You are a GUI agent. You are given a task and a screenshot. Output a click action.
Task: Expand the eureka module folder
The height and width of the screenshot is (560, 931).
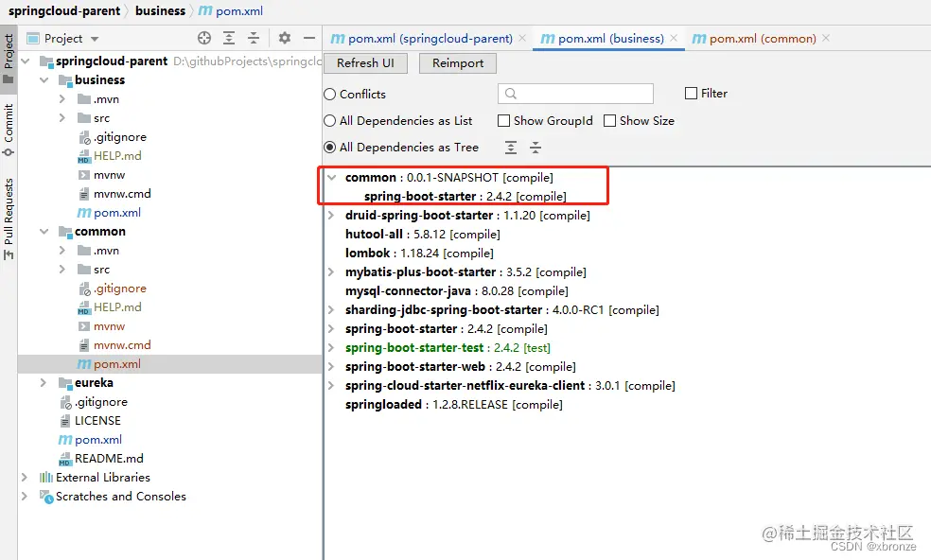(x=44, y=382)
